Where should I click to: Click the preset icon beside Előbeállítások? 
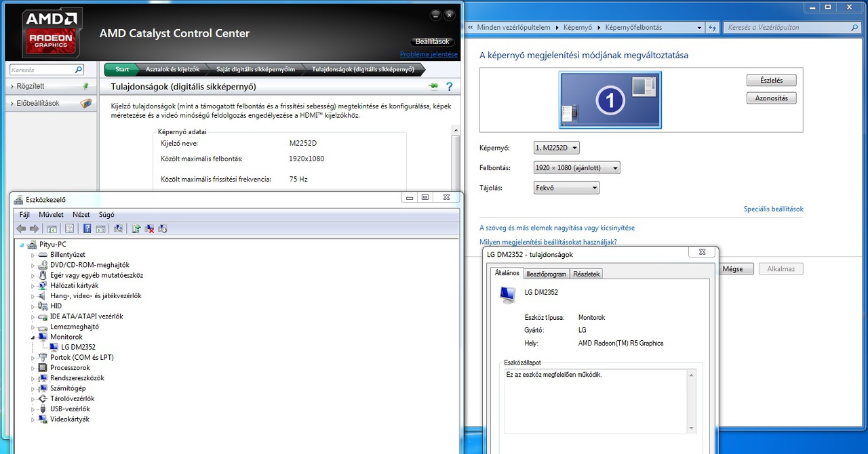(x=85, y=104)
